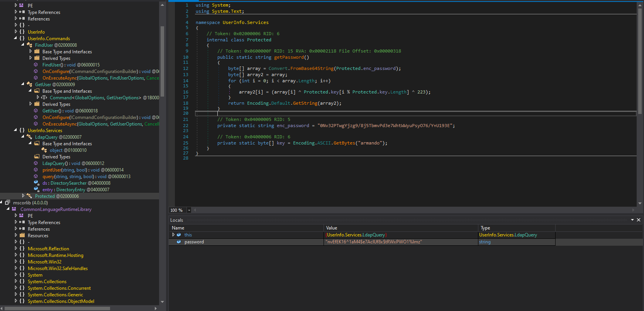Screen dimensions: 644x311
Task: Select the System.Collections.ObjectModel namespace row
Action: pyautogui.click(x=61, y=301)
